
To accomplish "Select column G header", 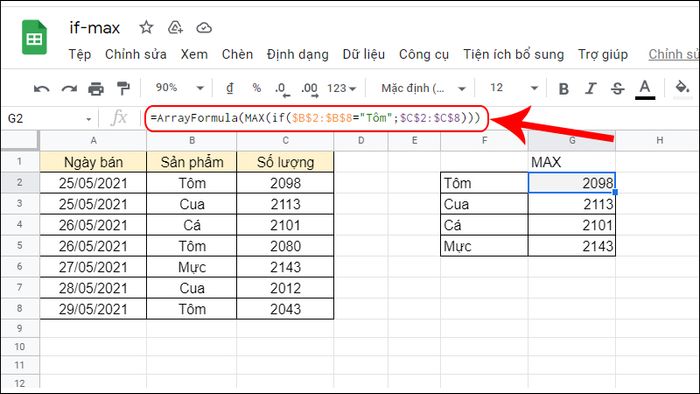I will click(x=572, y=141).
